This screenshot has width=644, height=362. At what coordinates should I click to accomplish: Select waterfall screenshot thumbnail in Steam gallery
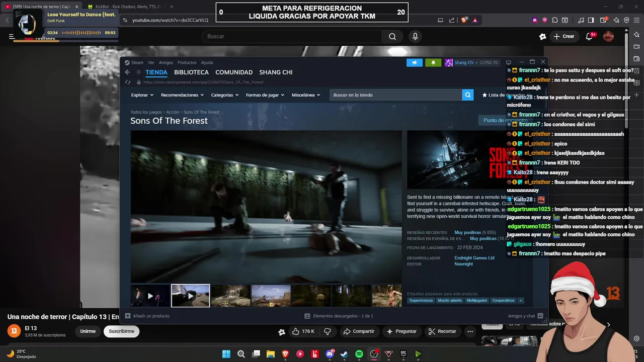pyautogui.click(x=230, y=296)
